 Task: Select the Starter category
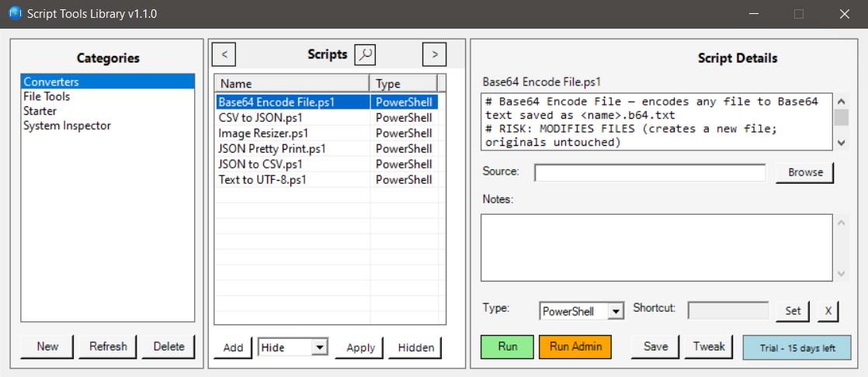[108, 111]
